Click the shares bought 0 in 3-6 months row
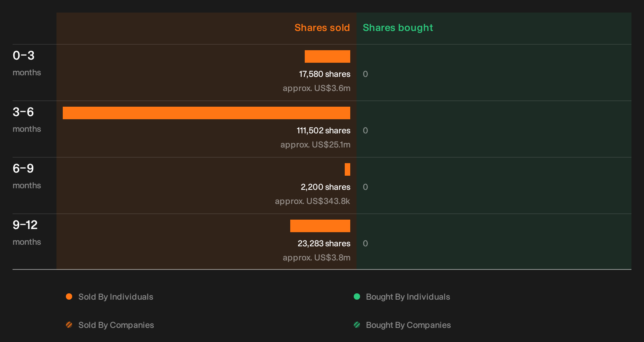The image size is (644, 342). (x=365, y=131)
